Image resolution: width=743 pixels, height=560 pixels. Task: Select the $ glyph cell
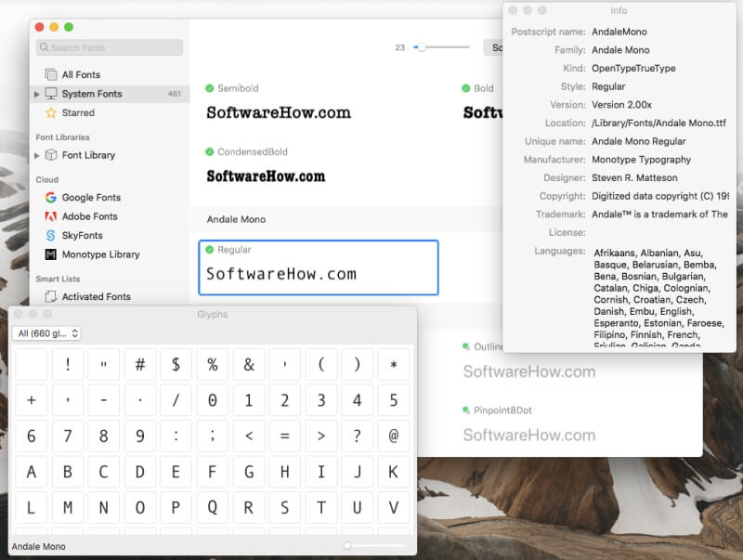pyautogui.click(x=176, y=364)
